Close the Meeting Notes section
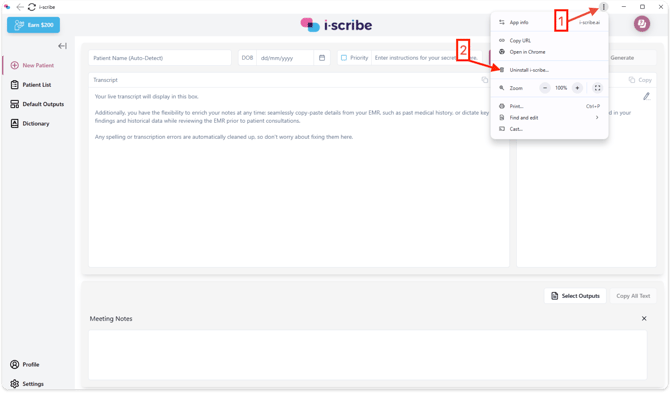670x393 pixels. [x=644, y=319]
